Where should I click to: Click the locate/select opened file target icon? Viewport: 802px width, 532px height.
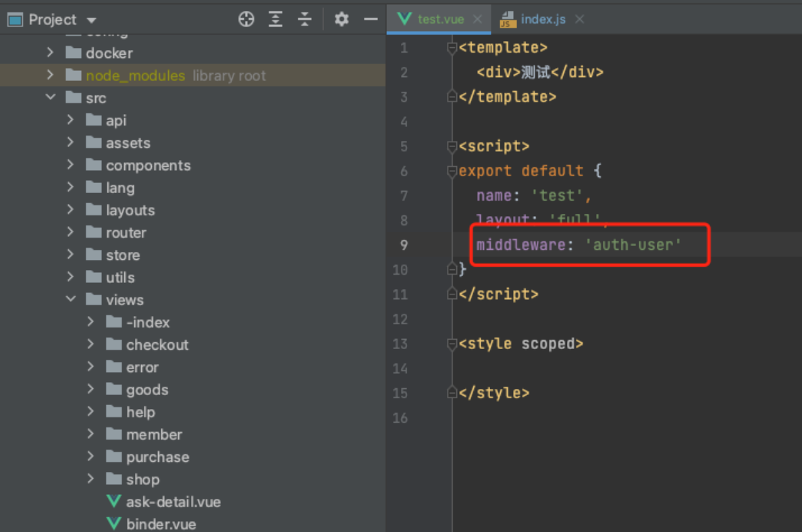pos(246,20)
